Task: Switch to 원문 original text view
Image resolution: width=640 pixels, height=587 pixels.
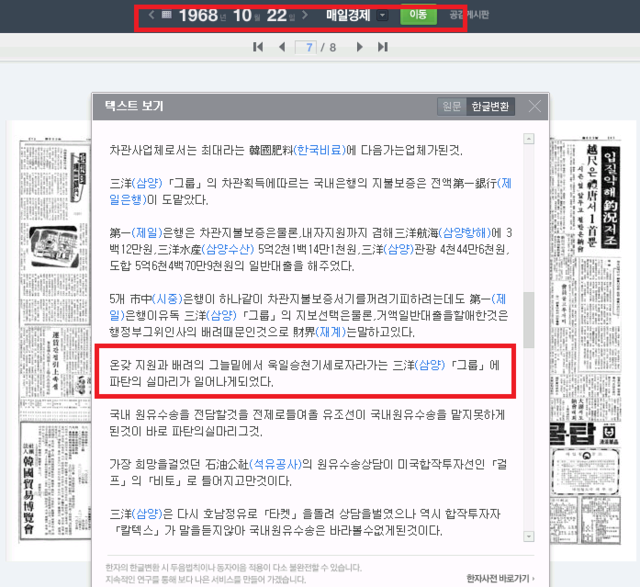Action: click(451, 107)
